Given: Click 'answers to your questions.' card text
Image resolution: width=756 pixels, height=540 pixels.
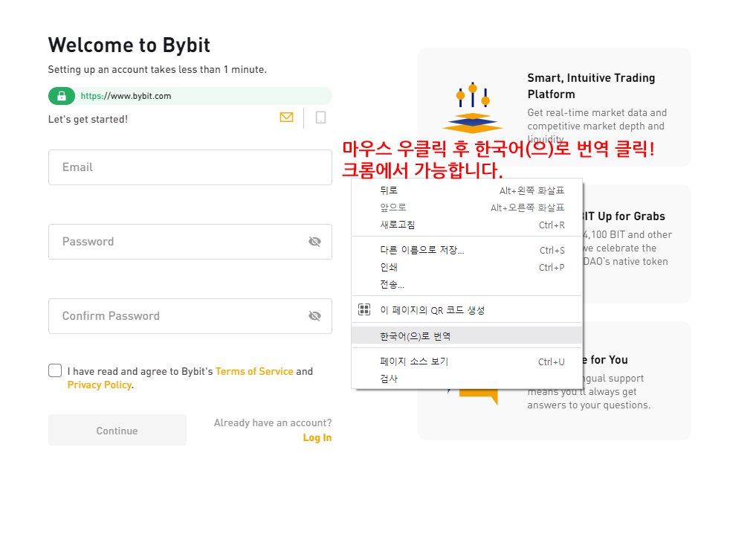Looking at the screenshot, I should 589,405.
